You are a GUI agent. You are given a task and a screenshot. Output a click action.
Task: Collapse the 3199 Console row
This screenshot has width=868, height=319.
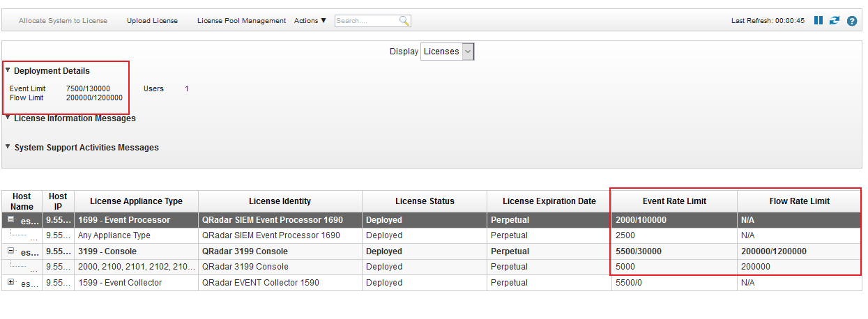point(10,251)
